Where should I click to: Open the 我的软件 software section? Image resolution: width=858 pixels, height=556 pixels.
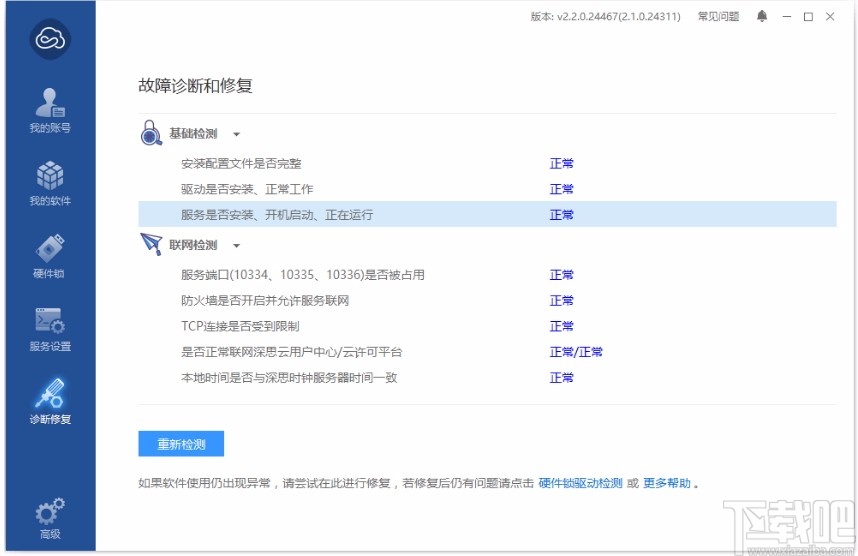pos(50,183)
